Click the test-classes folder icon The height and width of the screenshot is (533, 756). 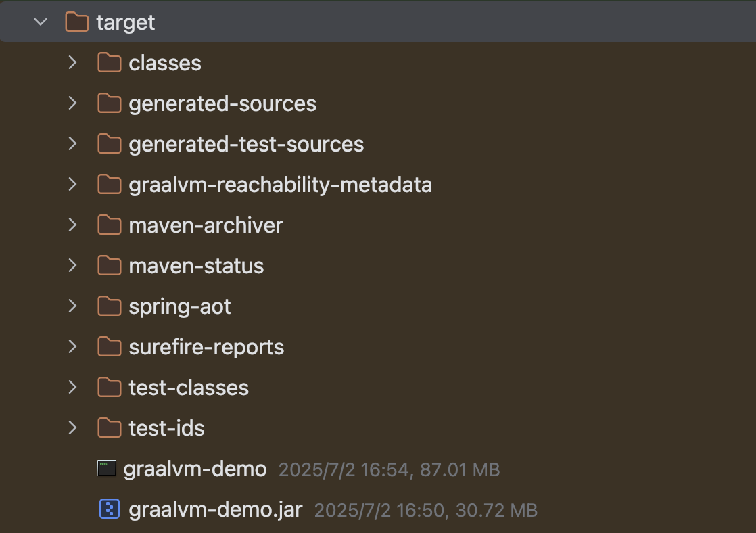(x=110, y=387)
